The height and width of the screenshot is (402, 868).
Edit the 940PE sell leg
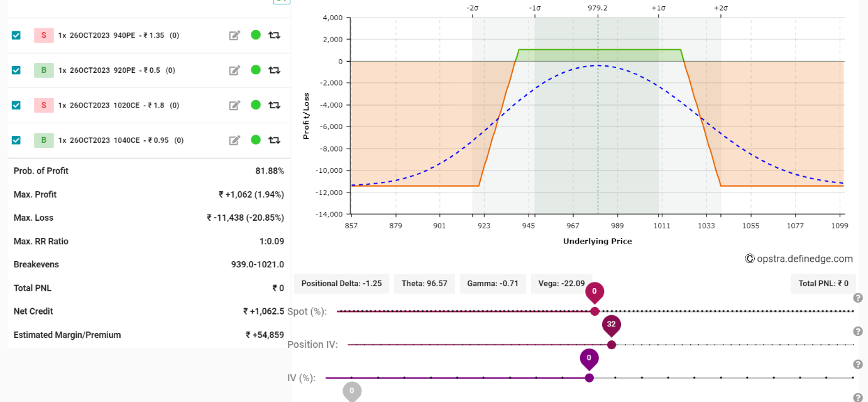[234, 35]
